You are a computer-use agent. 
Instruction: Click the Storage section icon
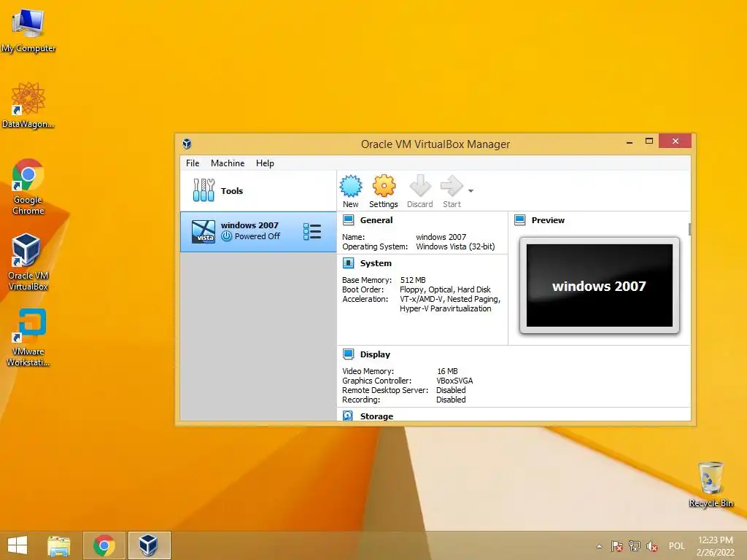point(348,416)
